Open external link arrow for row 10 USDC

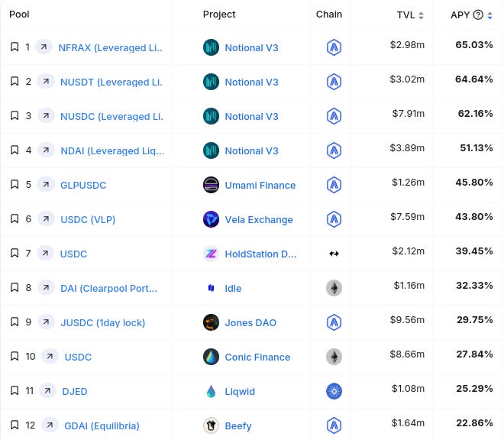[50, 357]
